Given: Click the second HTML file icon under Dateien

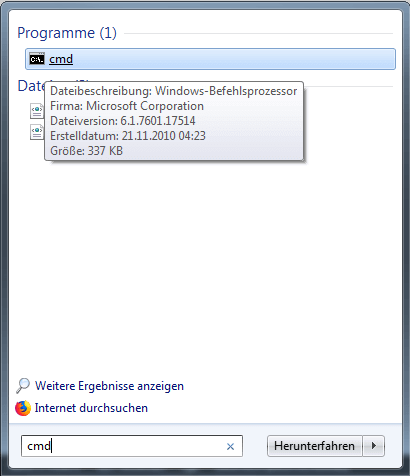Looking at the screenshot, I should tap(37, 132).
